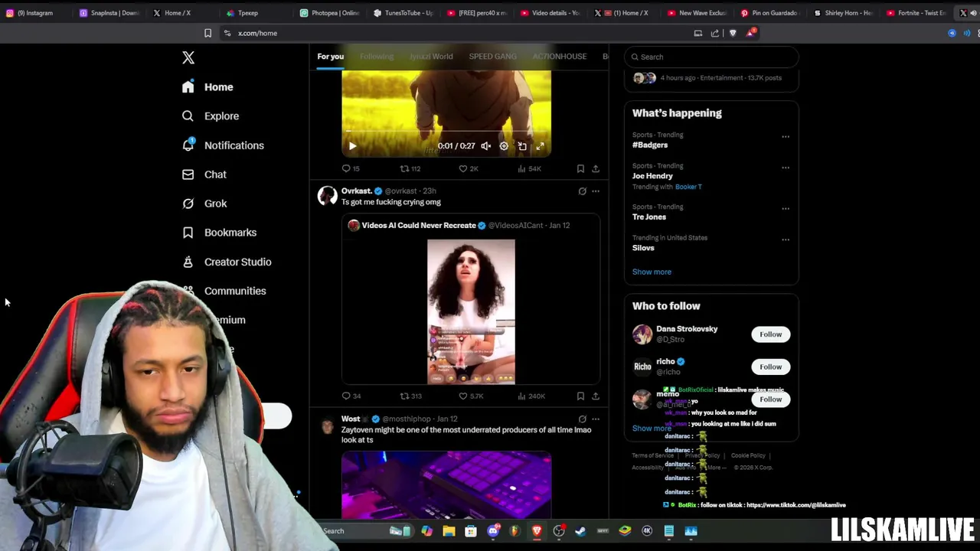Open Chat in the sidebar
The image size is (980, 551).
pos(204,174)
